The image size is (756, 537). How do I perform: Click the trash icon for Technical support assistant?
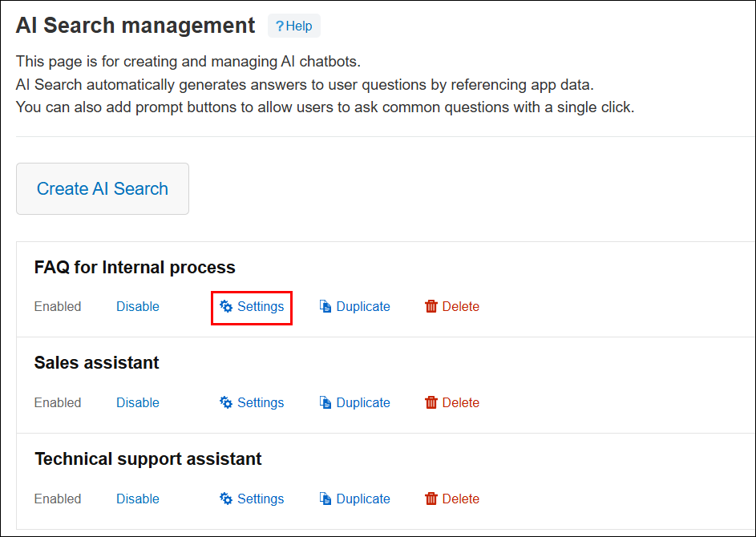point(431,499)
